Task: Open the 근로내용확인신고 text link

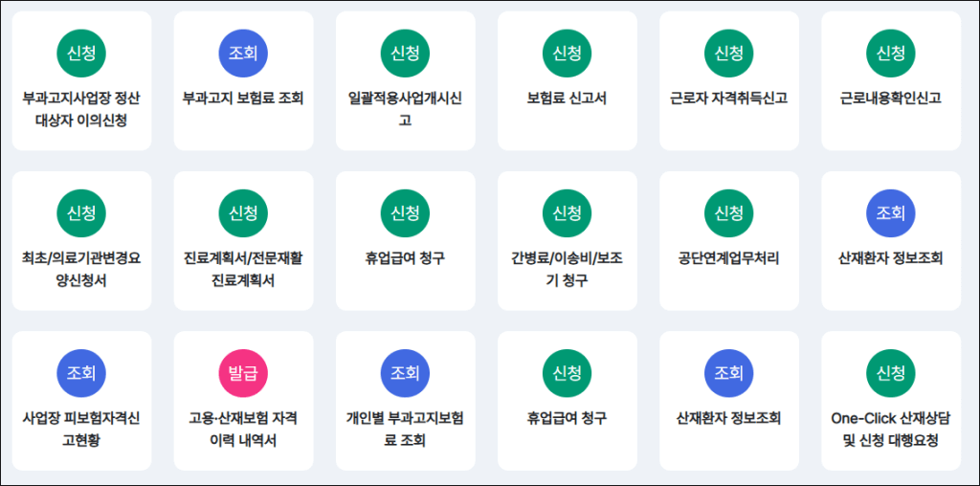Action: click(x=891, y=98)
